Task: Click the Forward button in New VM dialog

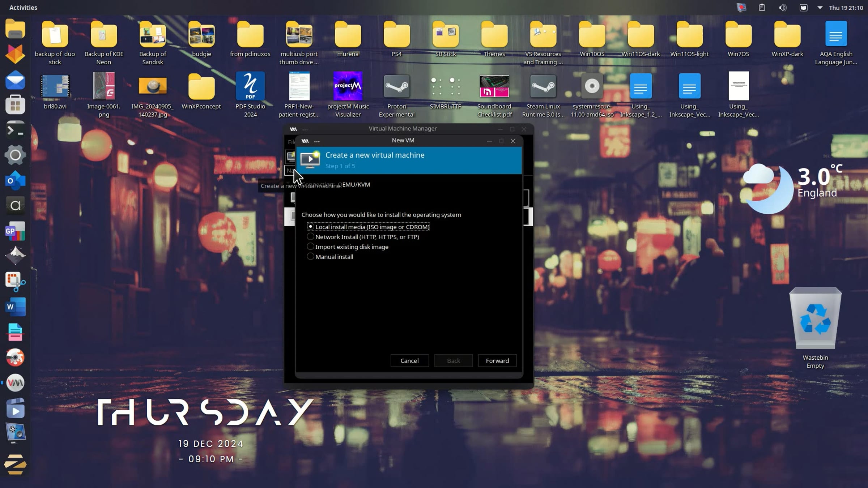Action: click(497, 360)
